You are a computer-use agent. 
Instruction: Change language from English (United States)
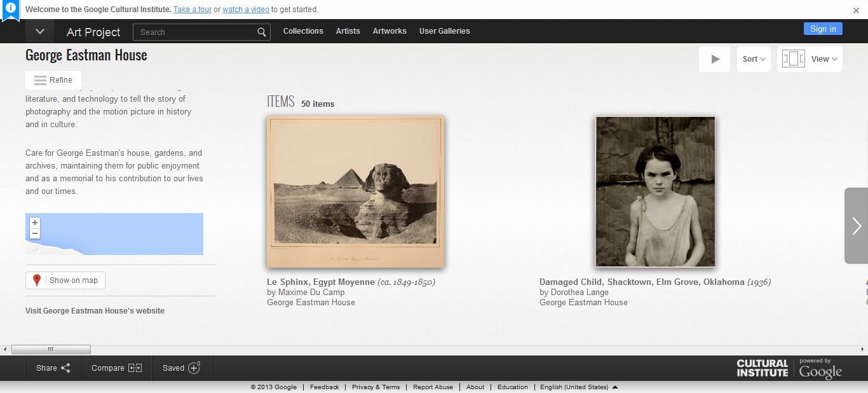pos(578,387)
